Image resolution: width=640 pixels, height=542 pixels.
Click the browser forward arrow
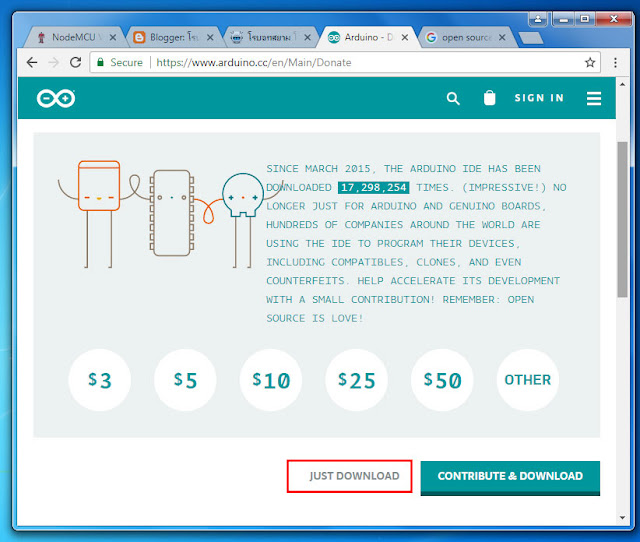click(53, 62)
